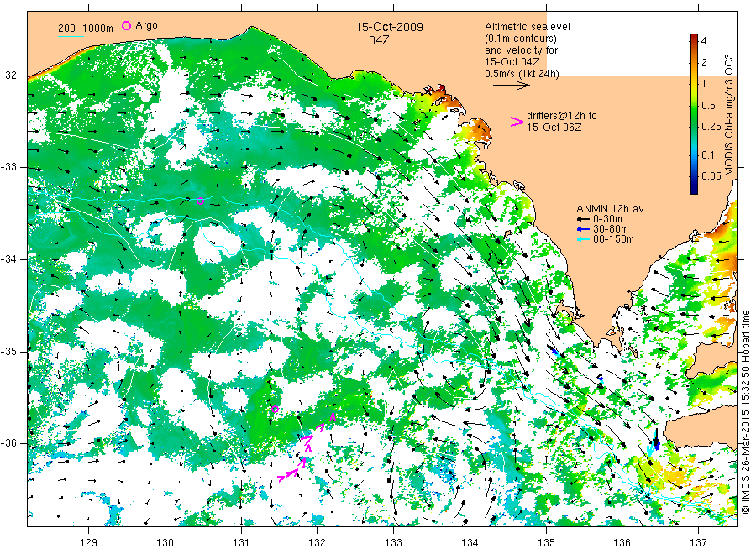Click the MODIS Chl-a colorbar title
This screenshot has height=554, width=756.
click(728, 115)
